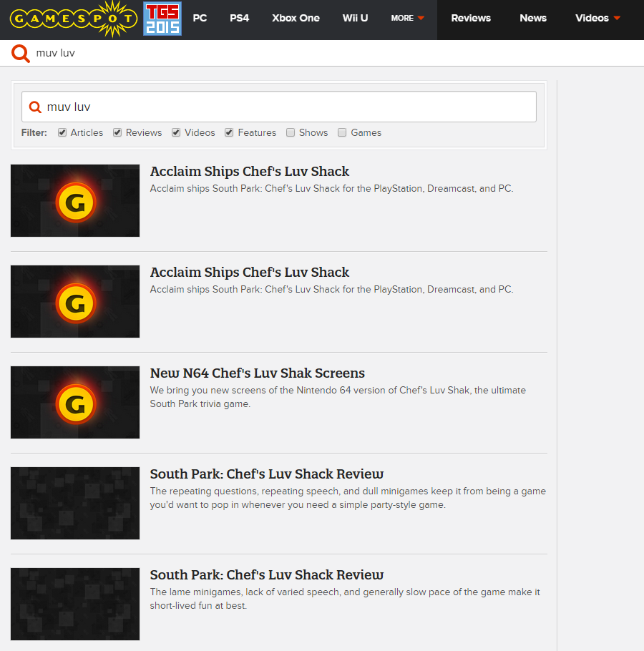Expand the MORE platforms dropdown
Screen dimensions: 644x651
(x=407, y=19)
